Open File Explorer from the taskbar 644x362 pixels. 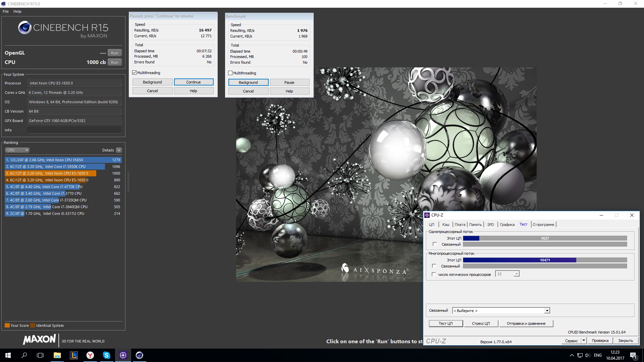tap(57, 355)
